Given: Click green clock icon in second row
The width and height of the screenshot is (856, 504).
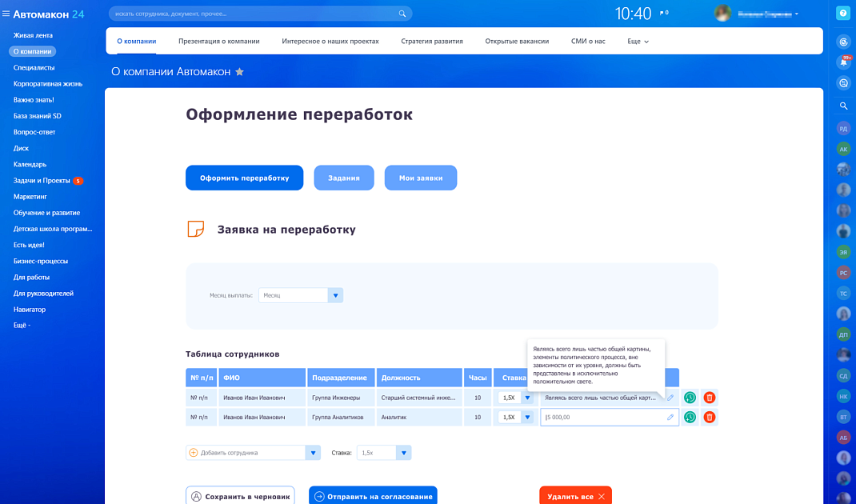Looking at the screenshot, I should tap(690, 417).
